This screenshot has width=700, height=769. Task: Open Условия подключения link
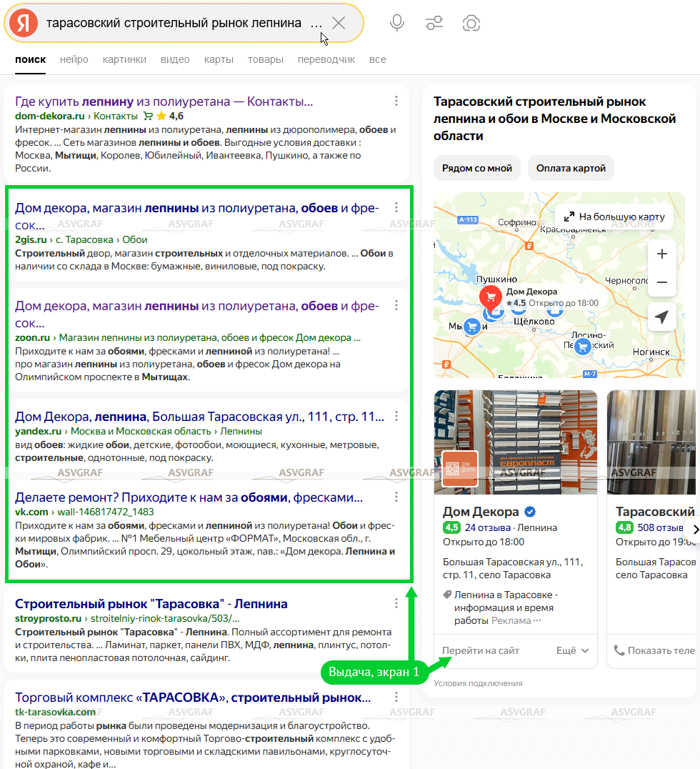point(478,683)
